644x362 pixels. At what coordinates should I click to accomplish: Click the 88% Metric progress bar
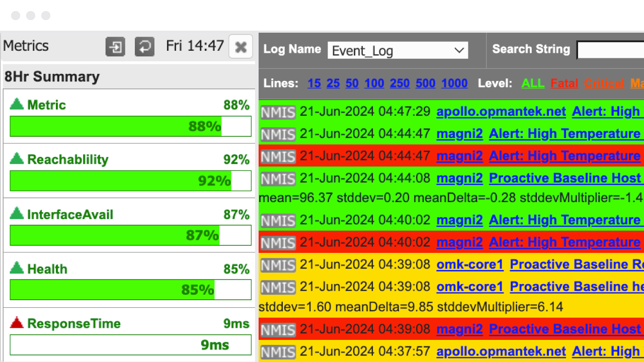tap(130, 126)
